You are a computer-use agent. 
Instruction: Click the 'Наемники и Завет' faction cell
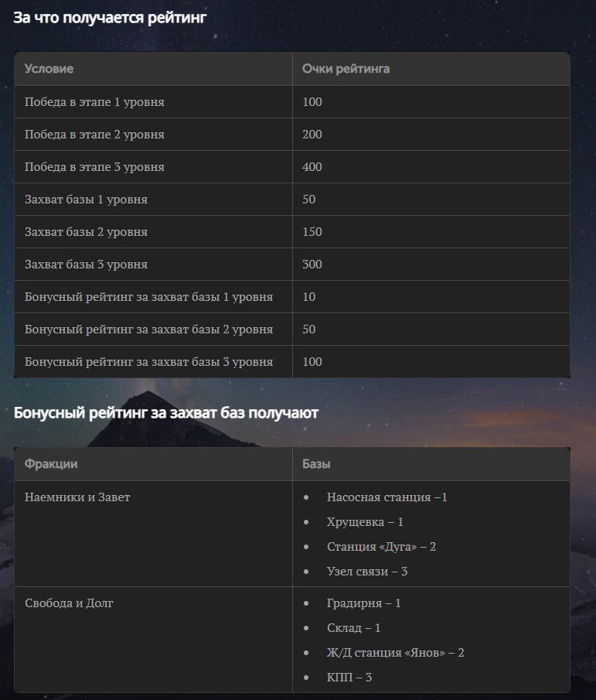154,534
